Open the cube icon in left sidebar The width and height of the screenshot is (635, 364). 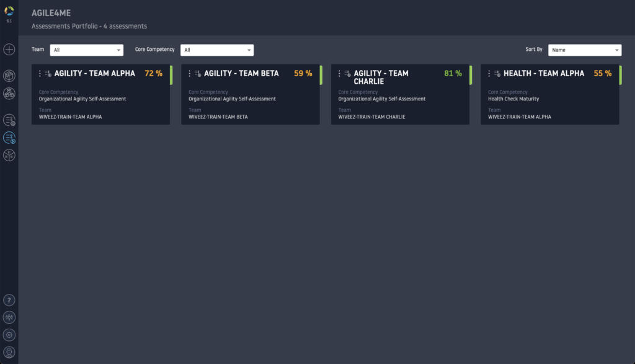point(9,76)
